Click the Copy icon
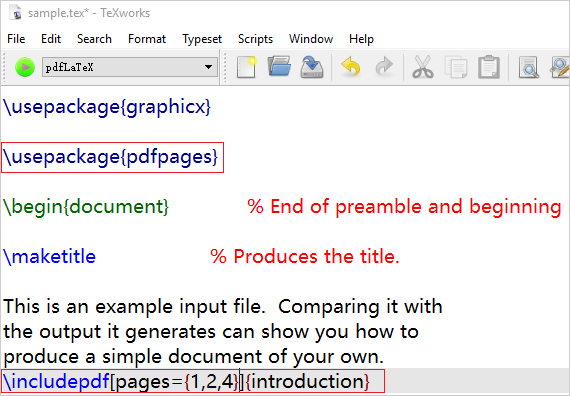The height and width of the screenshot is (396, 570). 456,67
